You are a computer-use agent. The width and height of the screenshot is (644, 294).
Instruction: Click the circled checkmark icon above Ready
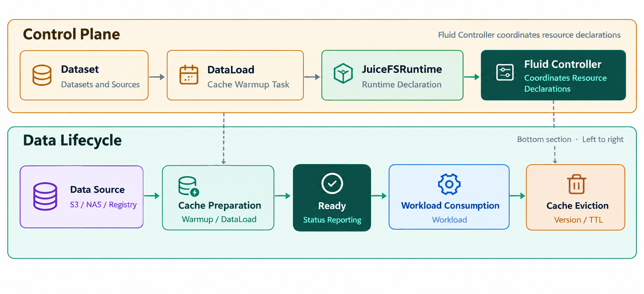tap(332, 183)
